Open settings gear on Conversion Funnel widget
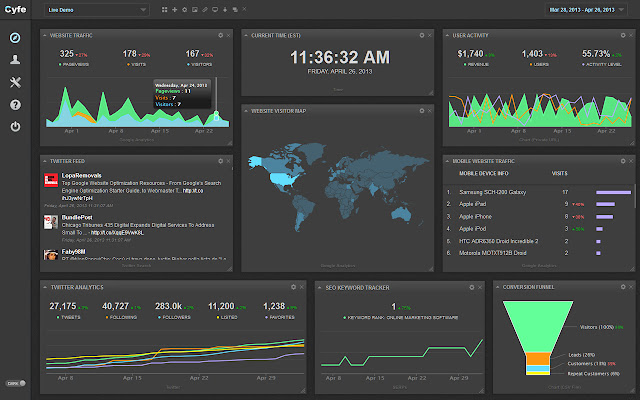The image size is (640, 400). [x=622, y=286]
